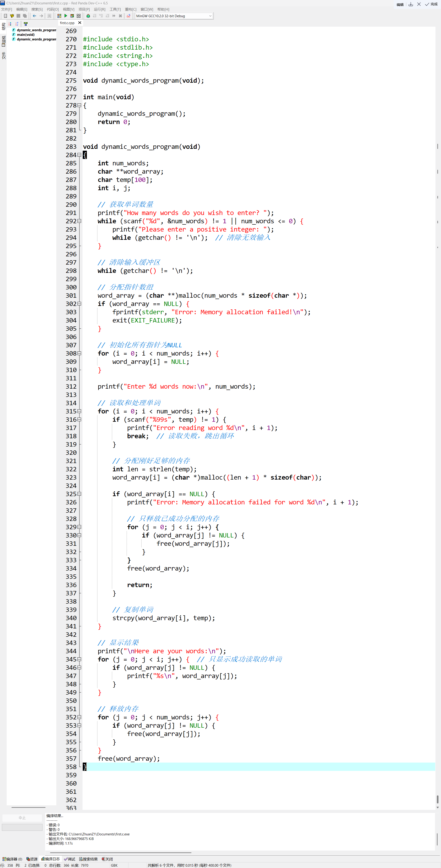
Task: Click the Step Out debug icon
Action: (107, 16)
